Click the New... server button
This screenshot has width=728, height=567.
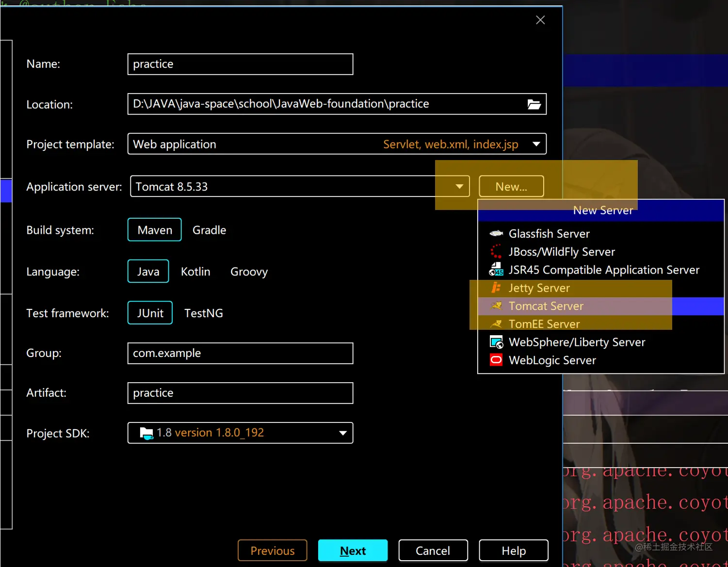[x=511, y=187]
